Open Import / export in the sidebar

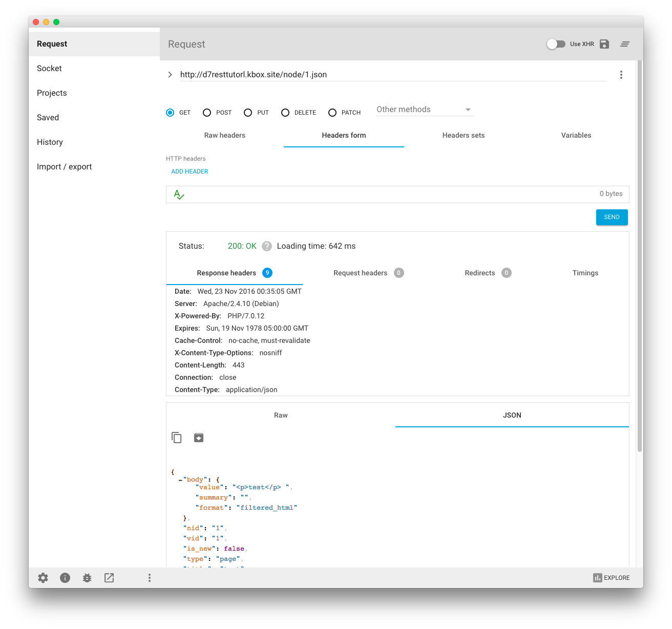pos(94,167)
